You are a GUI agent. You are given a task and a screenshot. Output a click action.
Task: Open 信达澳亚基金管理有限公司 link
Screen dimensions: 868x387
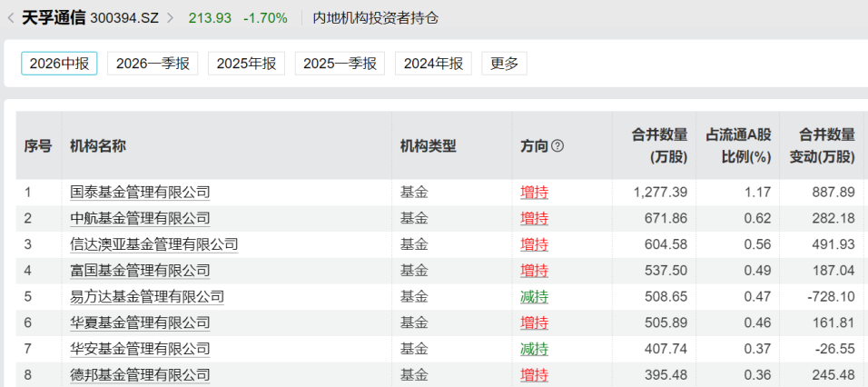tap(153, 244)
